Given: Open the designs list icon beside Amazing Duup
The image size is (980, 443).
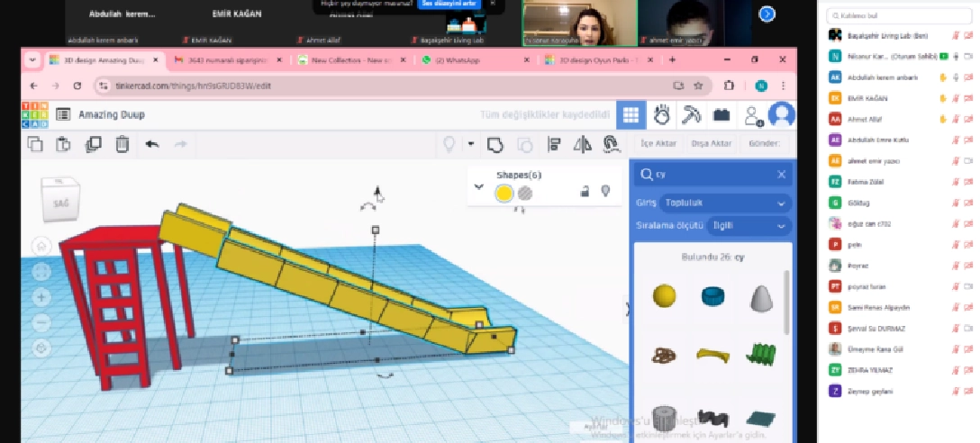Looking at the screenshot, I should tap(63, 114).
